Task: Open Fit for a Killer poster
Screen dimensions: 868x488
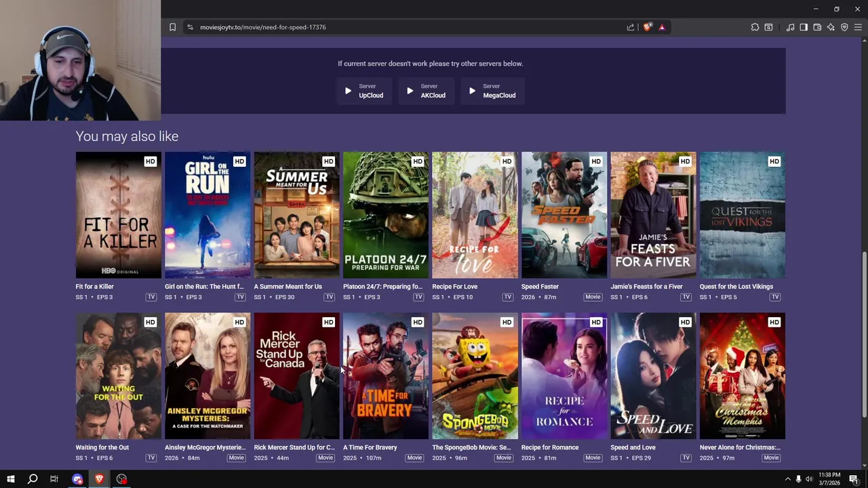Action: click(119, 215)
